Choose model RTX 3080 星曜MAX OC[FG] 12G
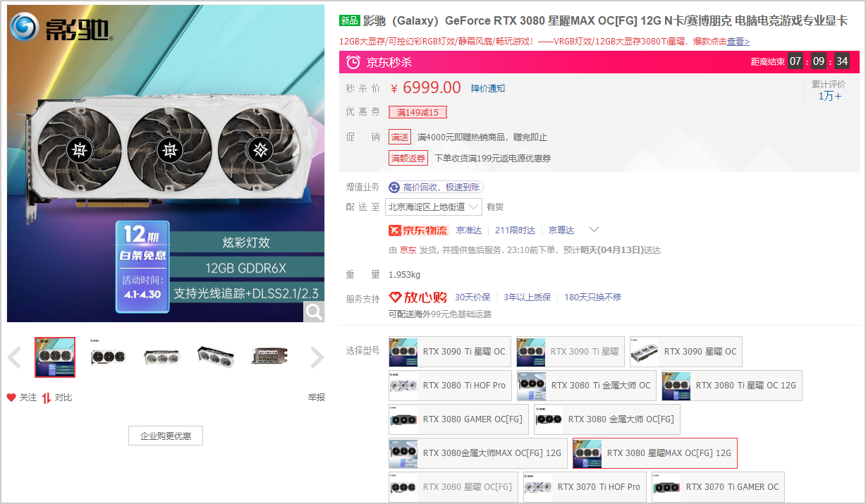866x504 pixels. (655, 453)
